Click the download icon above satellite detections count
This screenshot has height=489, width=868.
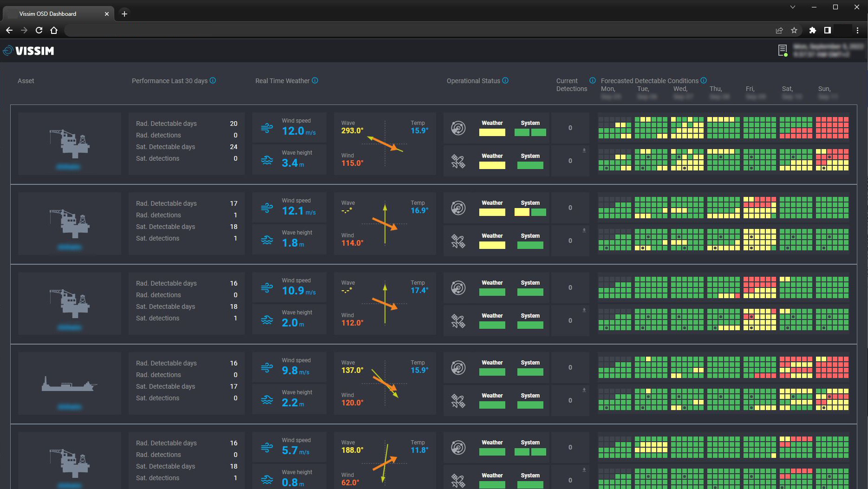tap(584, 150)
